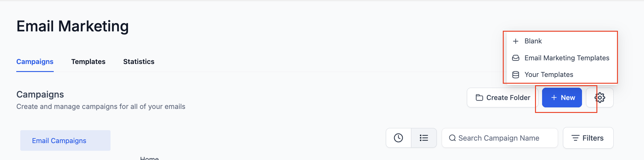Select the Campaigns tab
Screen dimensions: 644x160
point(35,62)
